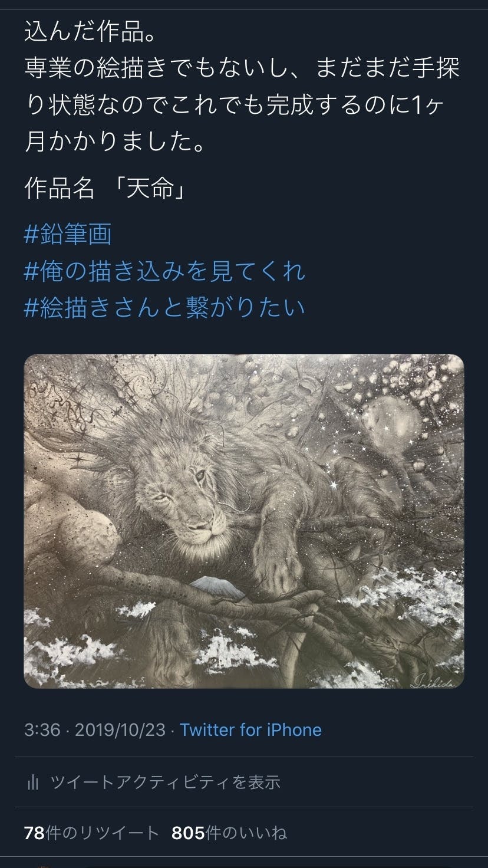This screenshot has width=488, height=868.
Task: Tap the 2019/10/23 date text
Action: click(x=120, y=730)
